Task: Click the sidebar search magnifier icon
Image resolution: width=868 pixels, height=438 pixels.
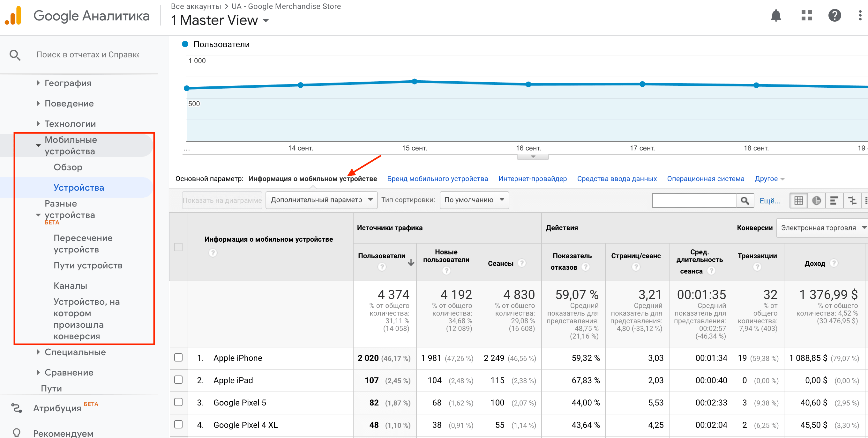Action: (15, 55)
